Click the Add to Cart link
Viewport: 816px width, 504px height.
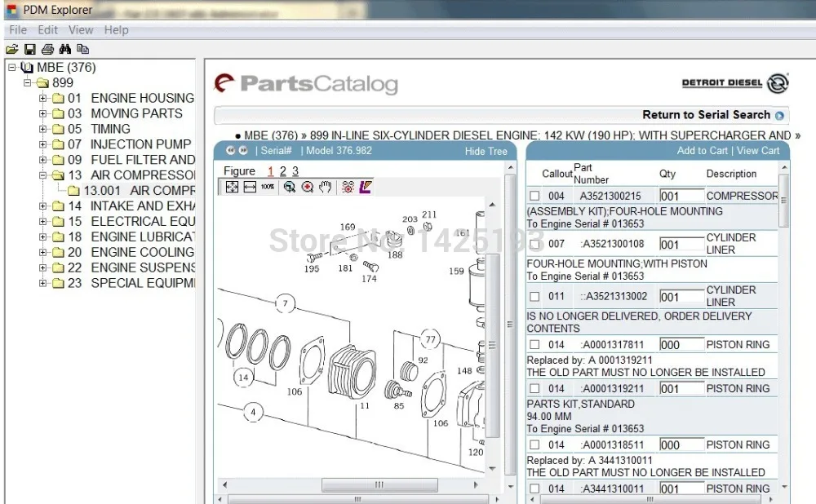702,151
